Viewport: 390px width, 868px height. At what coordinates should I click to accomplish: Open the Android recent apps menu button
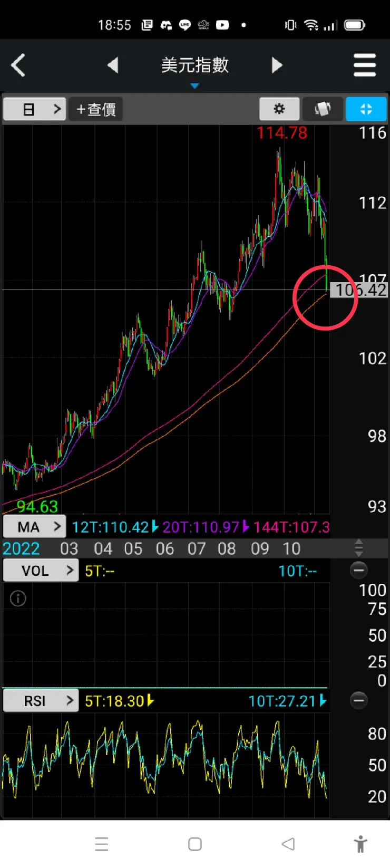point(102,844)
